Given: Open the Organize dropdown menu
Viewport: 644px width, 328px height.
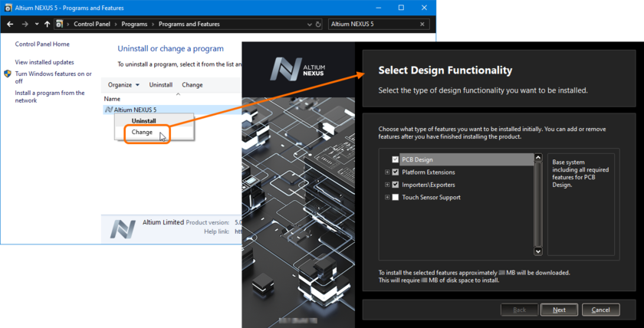Looking at the screenshot, I should [x=123, y=85].
